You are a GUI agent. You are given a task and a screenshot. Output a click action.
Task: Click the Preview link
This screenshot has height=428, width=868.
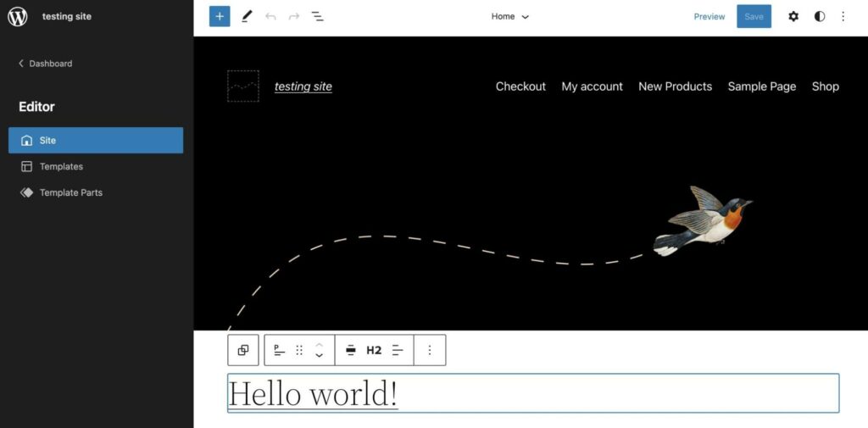709,17
